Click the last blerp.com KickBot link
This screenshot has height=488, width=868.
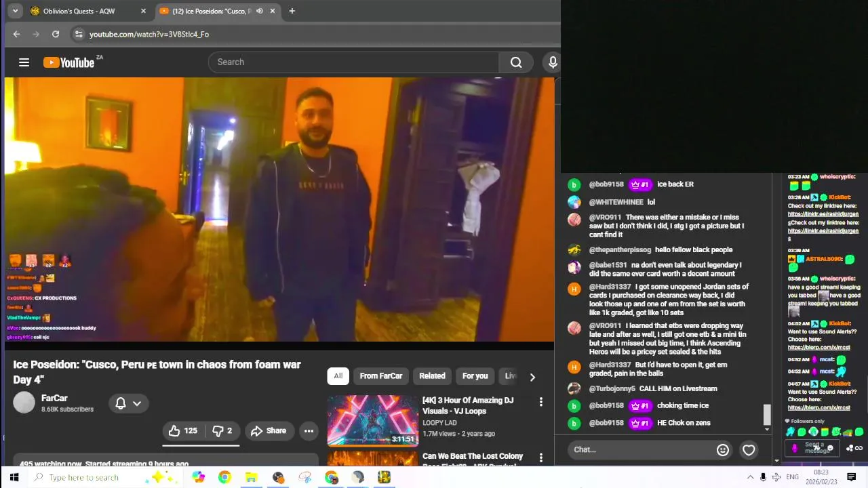point(818,407)
